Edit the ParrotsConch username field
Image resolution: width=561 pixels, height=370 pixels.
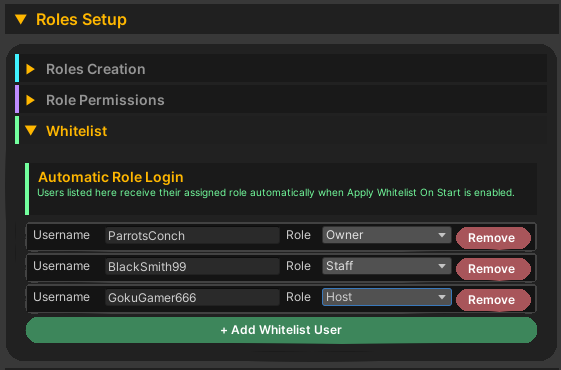[x=192, y=235]
